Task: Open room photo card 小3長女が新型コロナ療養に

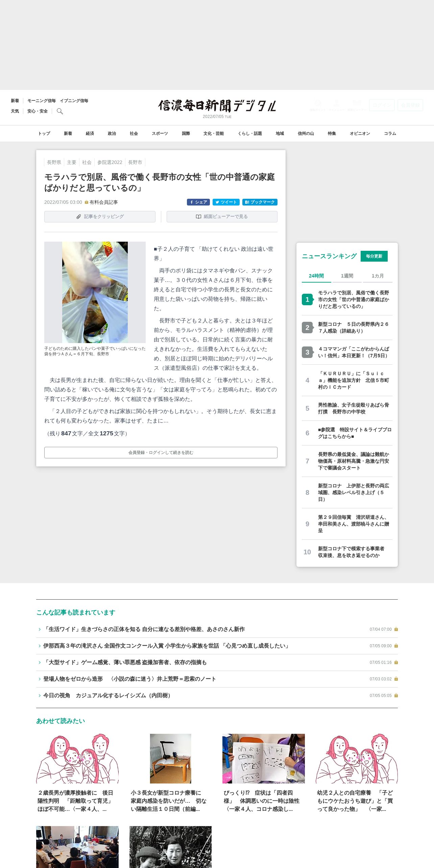Action: (x=170, y=773)
